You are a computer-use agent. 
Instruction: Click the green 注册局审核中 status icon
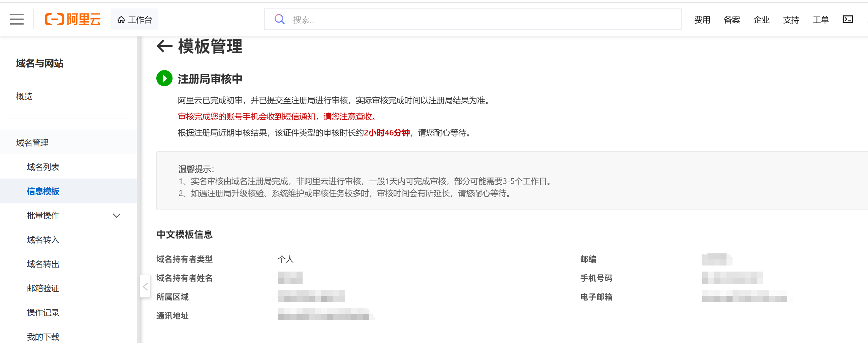click(164, 78)
